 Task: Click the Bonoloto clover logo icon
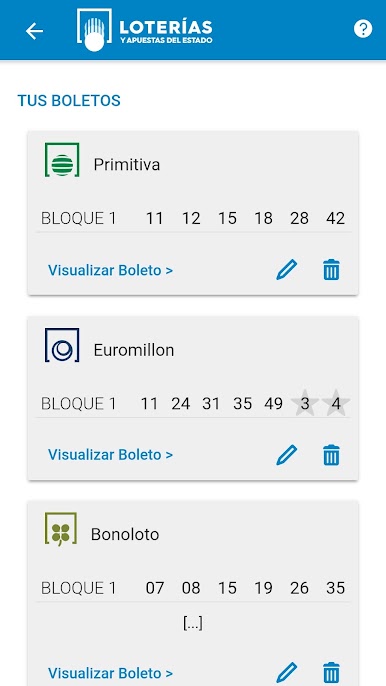click(x=61, y=529)
